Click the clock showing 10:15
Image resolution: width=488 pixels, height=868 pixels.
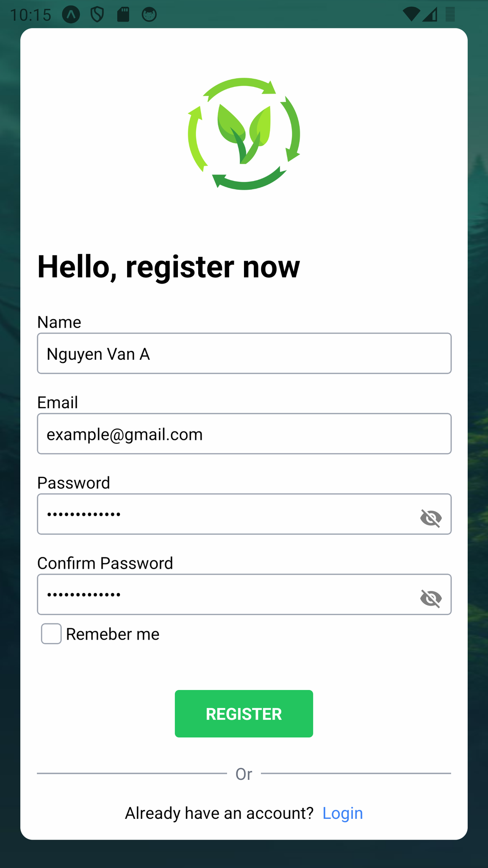pos(30,15)
